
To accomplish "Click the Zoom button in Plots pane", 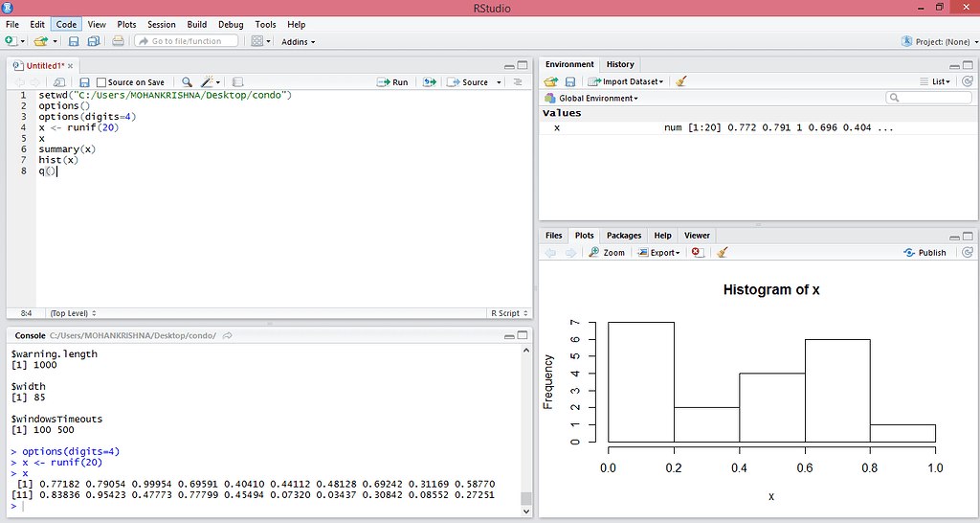I will pyautogui.click(x=607, y=253).
